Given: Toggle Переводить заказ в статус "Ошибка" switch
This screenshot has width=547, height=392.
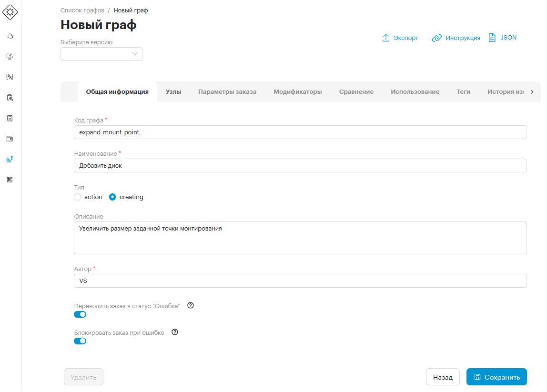Looking at the screenshot, I should click(80, 314).
